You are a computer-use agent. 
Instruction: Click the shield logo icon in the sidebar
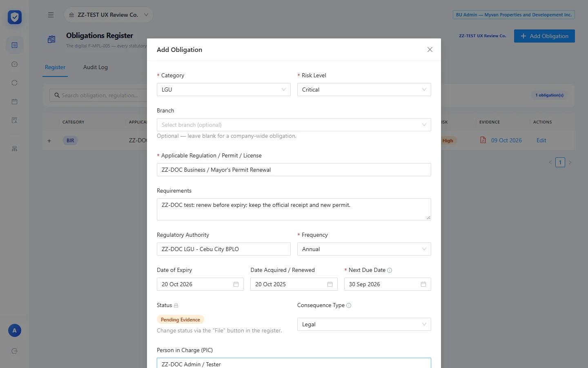[x=15, y=17]
